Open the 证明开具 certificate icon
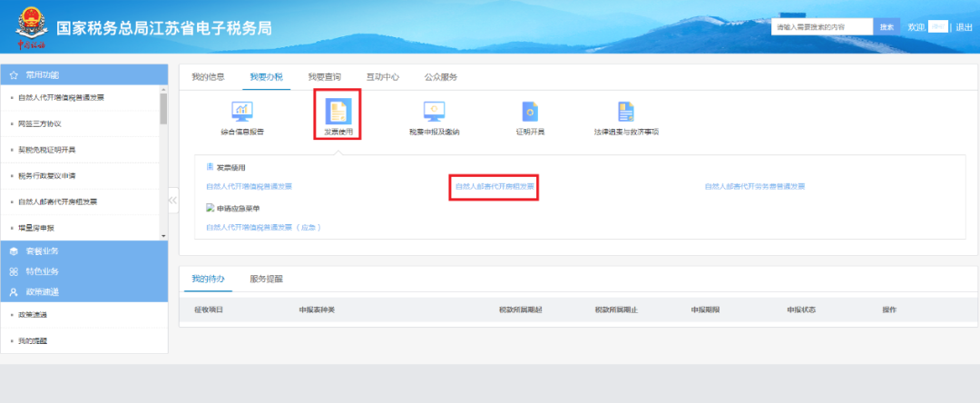This screenshot has width=980, height=403. [530, 112]
